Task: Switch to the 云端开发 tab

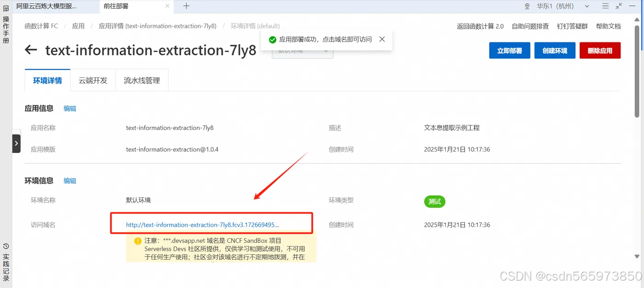Action: (x=93, y=80)
